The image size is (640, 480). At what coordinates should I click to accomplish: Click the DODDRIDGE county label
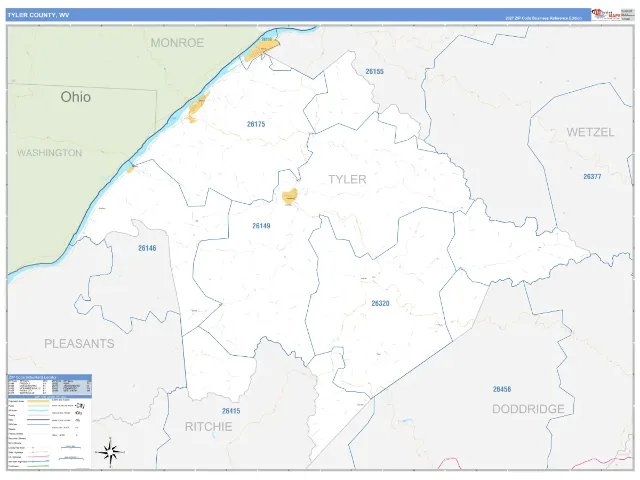(528, 409)
